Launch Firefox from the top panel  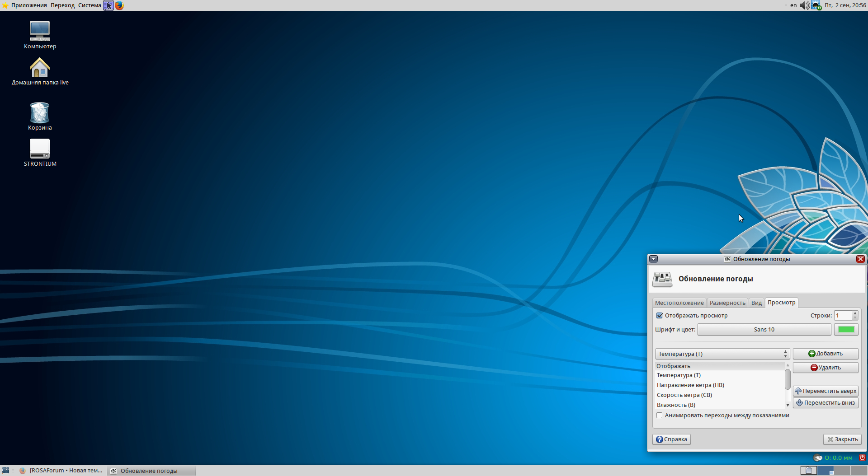click(x=119, y=5)
